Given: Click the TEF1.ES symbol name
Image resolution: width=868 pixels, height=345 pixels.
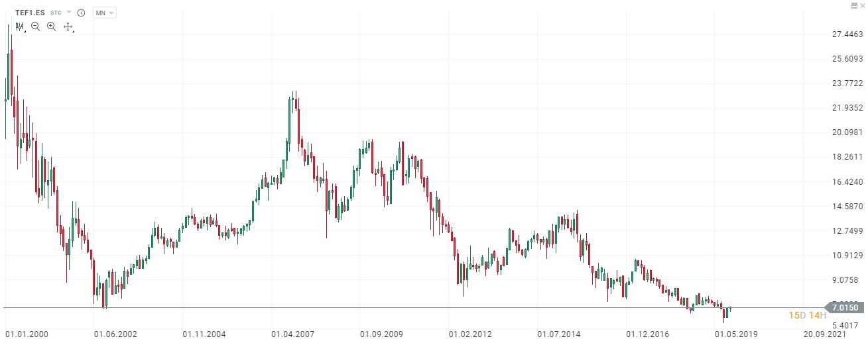Looking at the screenshot, I should tap(30, 13).
